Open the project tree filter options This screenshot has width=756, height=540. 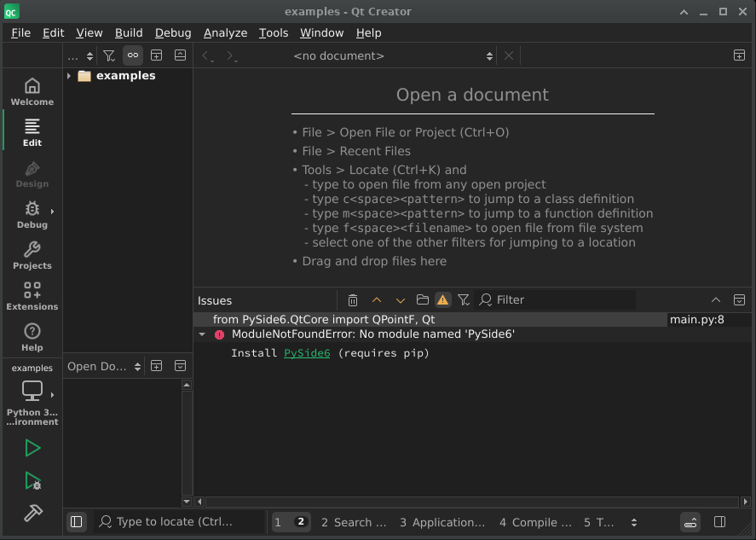tap(109, 56)
